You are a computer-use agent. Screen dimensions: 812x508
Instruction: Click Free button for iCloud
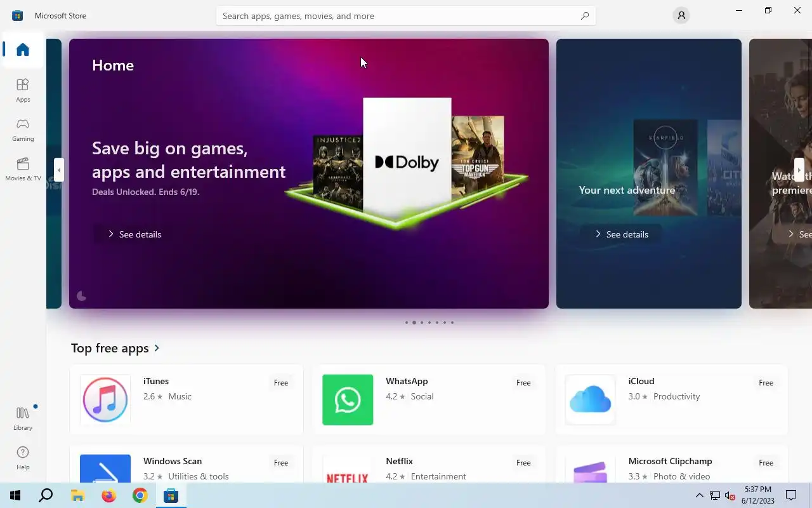click(x=766, y=383)
